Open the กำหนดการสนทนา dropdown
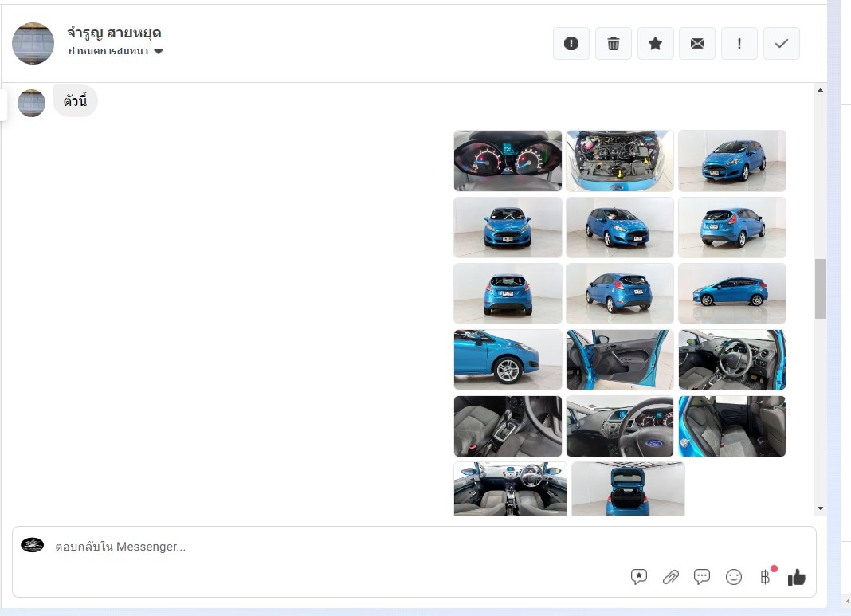The image size is (851, 616). [x=116, y=51]
